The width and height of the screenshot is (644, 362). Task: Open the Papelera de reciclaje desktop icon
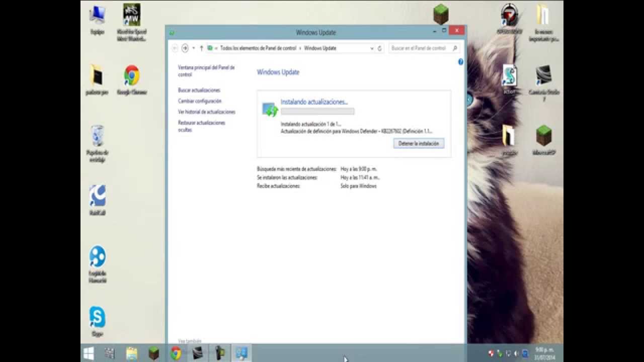97,143
